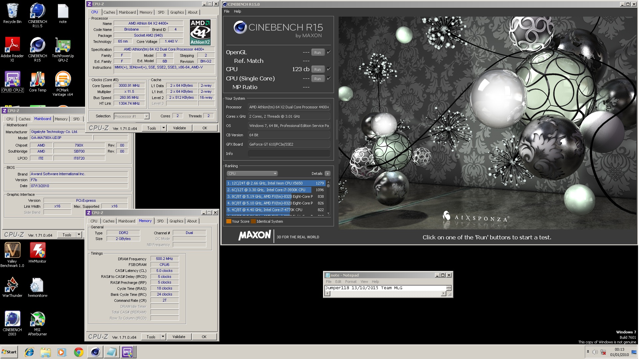Open the Cinebench Help menu

point(237,11)
